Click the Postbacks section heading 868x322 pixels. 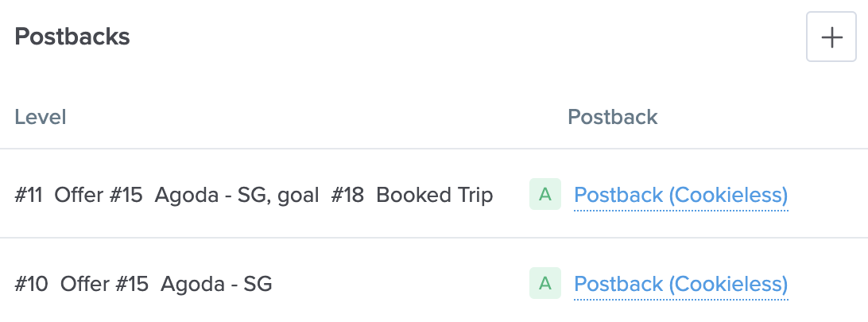72,37
